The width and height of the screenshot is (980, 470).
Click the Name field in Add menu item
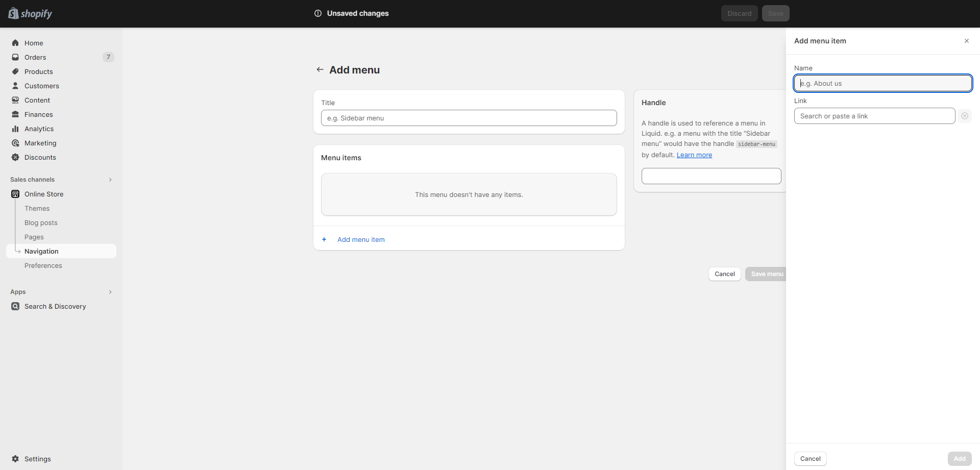(x=883, y=83)
